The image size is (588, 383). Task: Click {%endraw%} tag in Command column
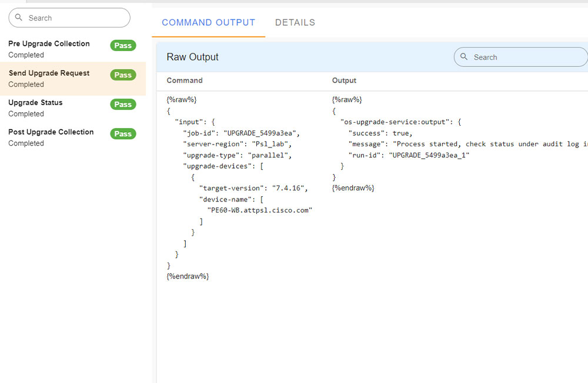pos(188,276)
